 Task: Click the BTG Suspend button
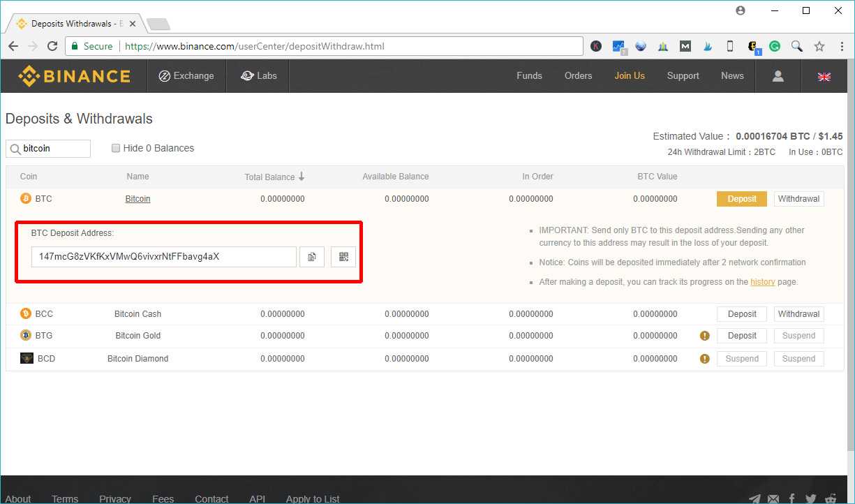click(x=798, y=336)
